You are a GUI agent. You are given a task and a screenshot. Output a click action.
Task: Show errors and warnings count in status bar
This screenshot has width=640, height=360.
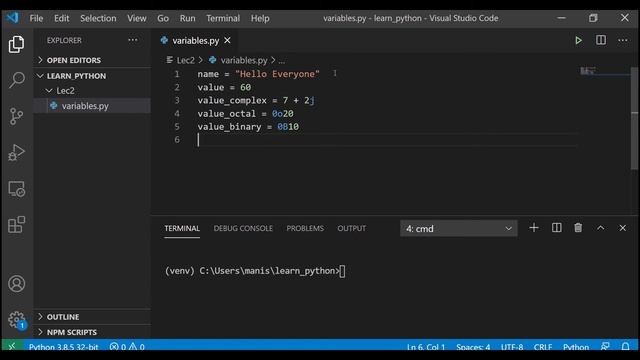click(x=127, y=347)
